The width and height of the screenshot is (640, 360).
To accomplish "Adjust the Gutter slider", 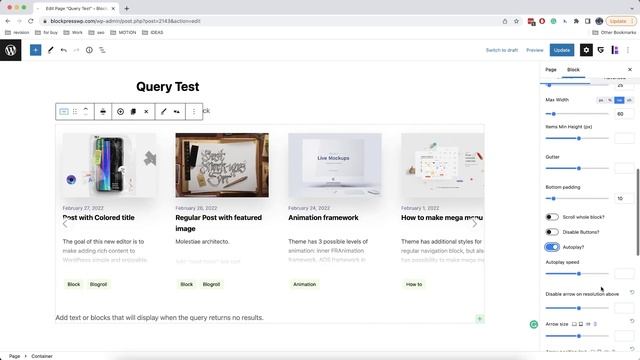I will 577,169.
